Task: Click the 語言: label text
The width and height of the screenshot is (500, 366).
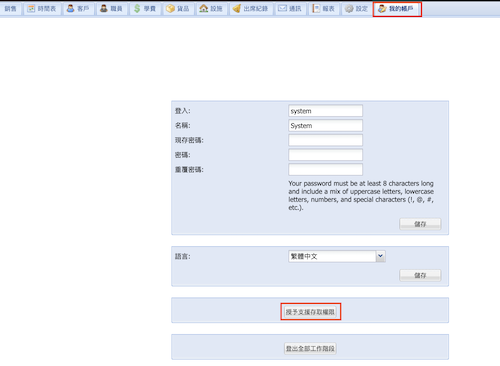Action: click(183, 256)
